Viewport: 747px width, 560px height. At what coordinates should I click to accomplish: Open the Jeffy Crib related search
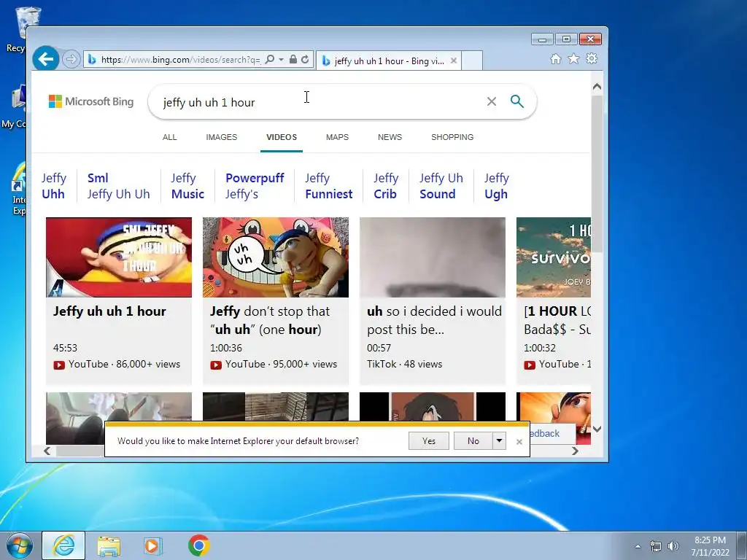click(x=385, y=186)
